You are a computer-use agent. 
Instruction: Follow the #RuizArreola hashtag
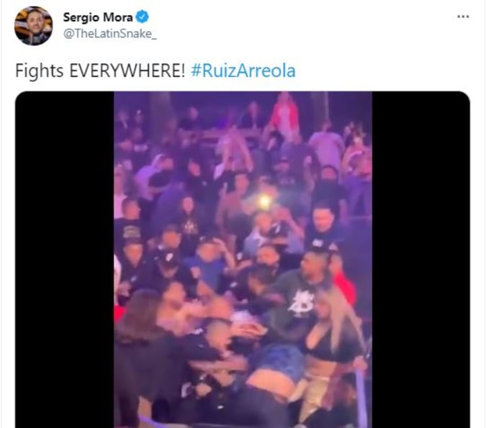[243, 70]
